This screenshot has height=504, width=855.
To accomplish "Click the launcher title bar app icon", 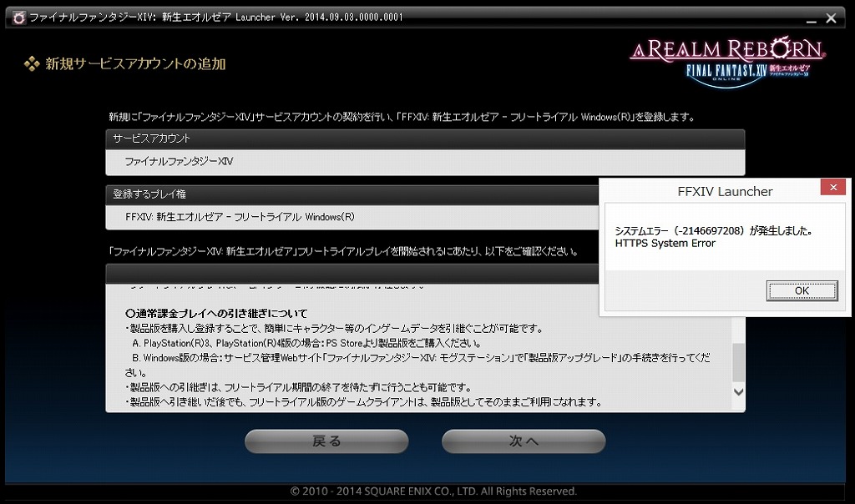I will 18,18.
